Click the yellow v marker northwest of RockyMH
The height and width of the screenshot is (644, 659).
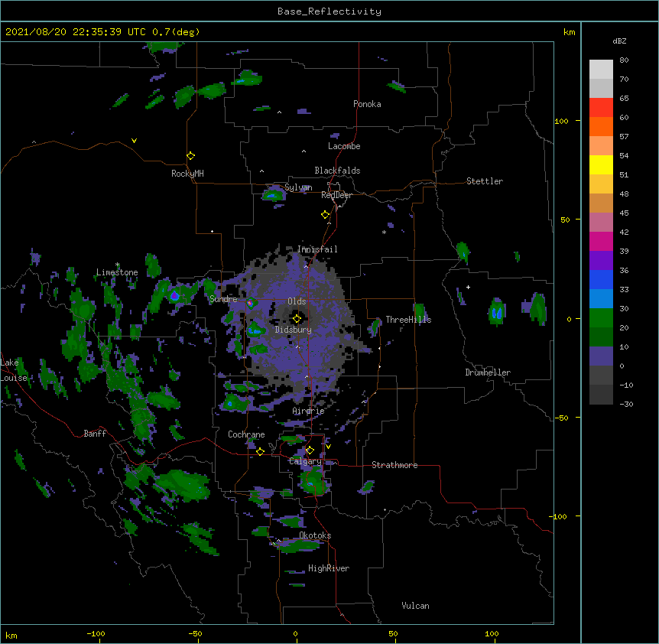pos(134,141)
